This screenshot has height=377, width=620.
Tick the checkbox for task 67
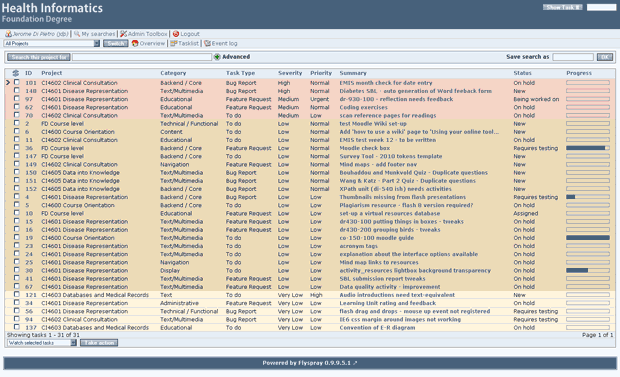coord(17,286)
